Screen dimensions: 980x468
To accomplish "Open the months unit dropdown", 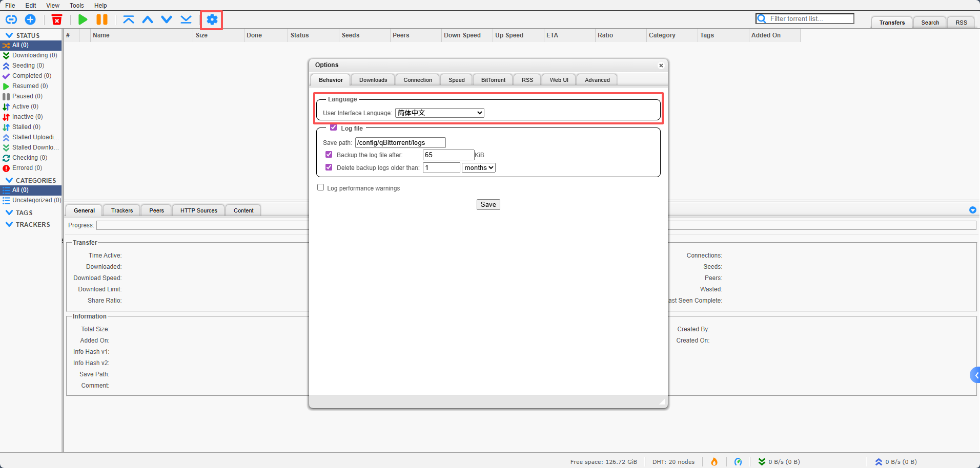I will point(478,167).
